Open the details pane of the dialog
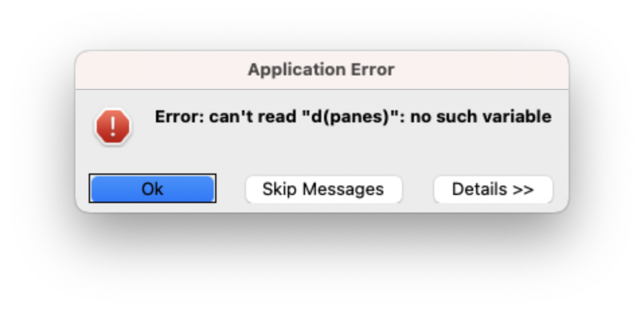The width and height of the screenshot is (644, 312). tap(493, 189)
